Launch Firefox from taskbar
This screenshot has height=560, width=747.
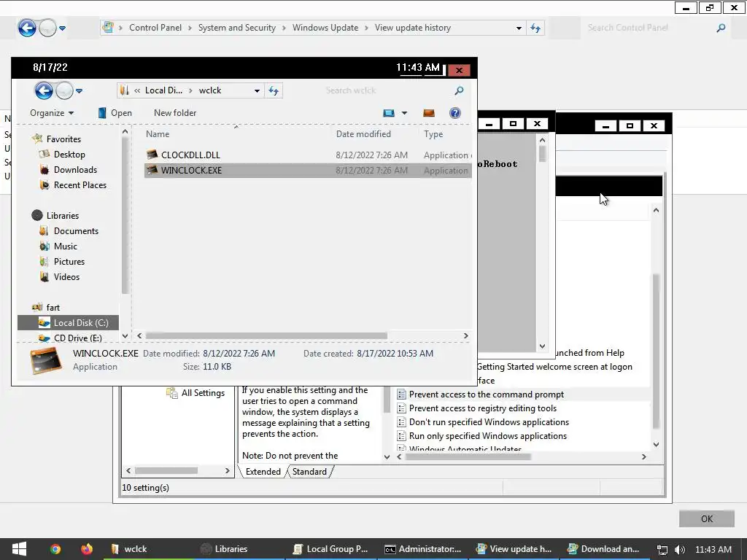[87, 549]
